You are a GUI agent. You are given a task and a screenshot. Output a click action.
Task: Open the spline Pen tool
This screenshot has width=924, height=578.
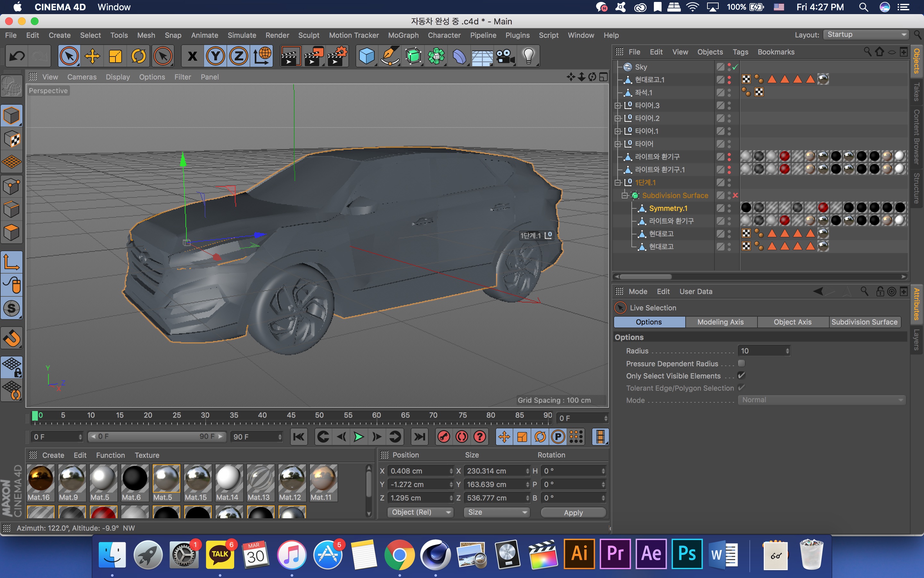click(390, 56)
